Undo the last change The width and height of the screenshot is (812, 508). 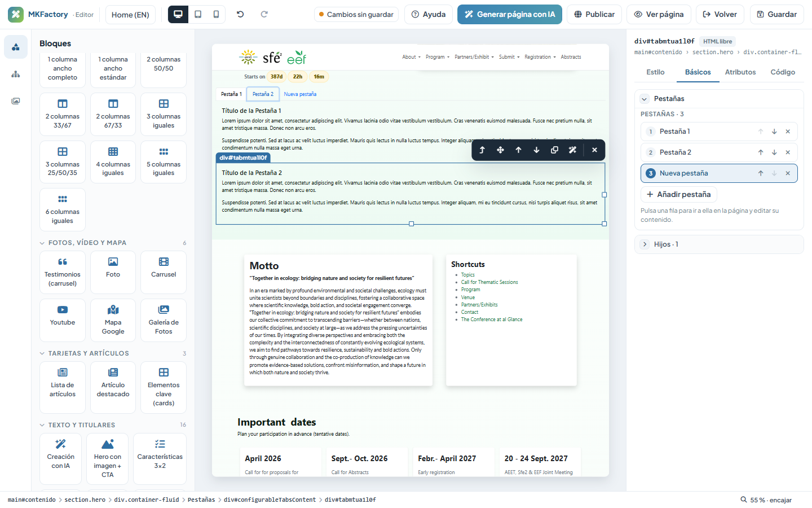pyautogui.click(x=240, y=14)
